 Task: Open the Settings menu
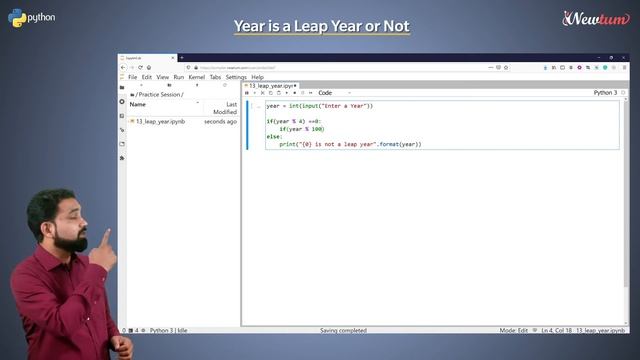pos(236,77)
